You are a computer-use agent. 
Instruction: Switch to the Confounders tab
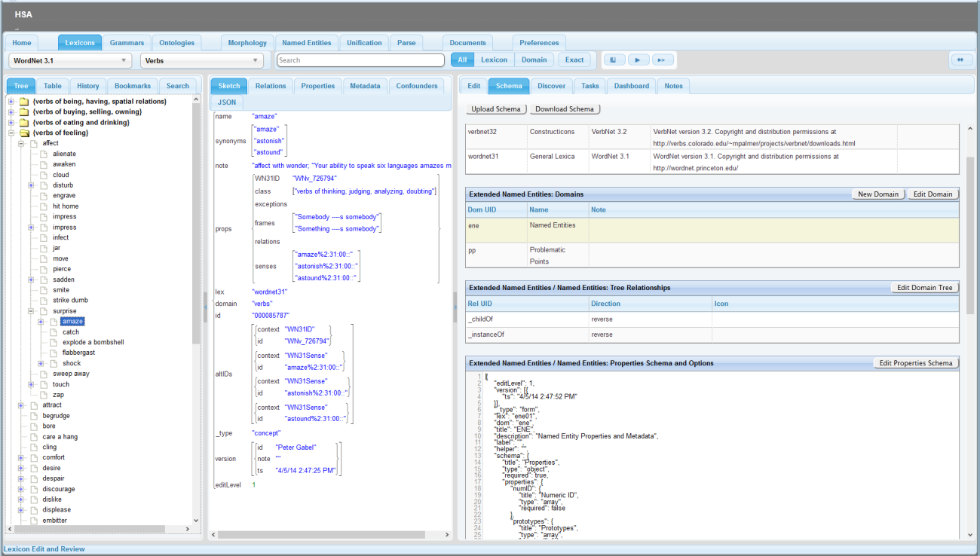pos(416,86)
